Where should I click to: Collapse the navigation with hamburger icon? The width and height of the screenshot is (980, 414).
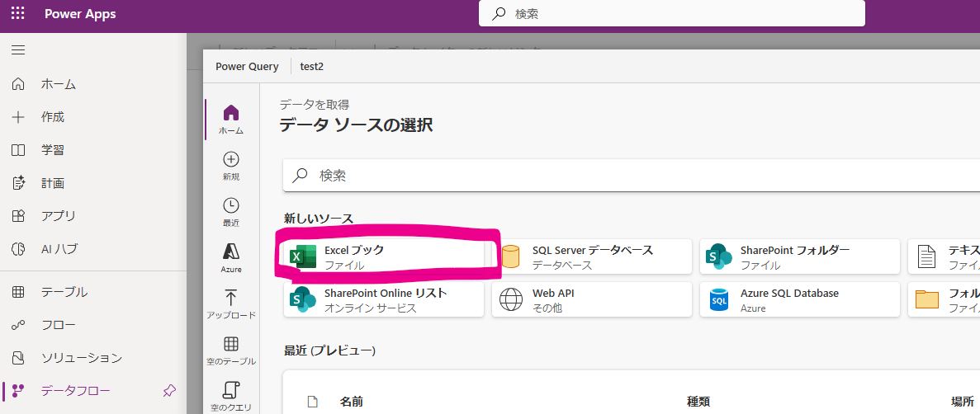point(18,50)
